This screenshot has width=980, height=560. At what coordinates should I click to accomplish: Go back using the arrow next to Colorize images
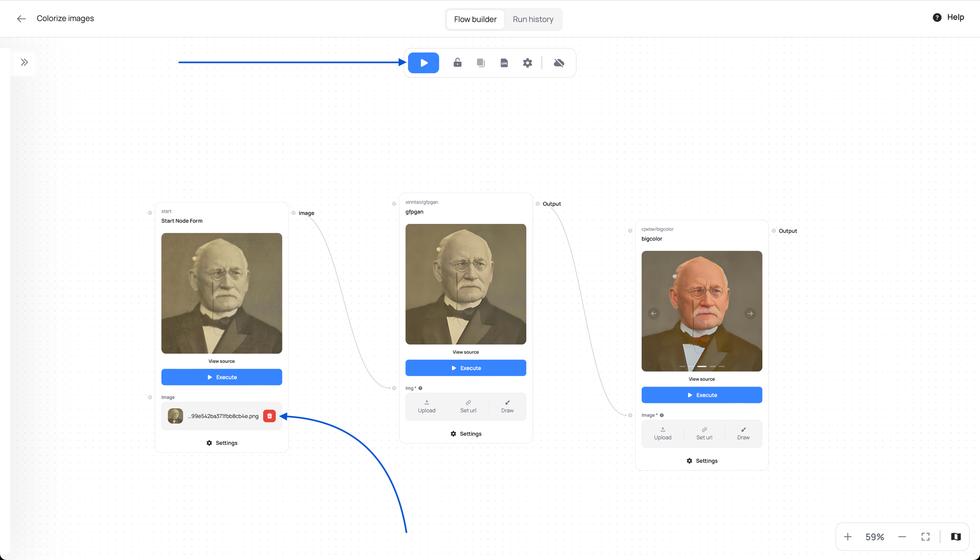tap(21, 19)
